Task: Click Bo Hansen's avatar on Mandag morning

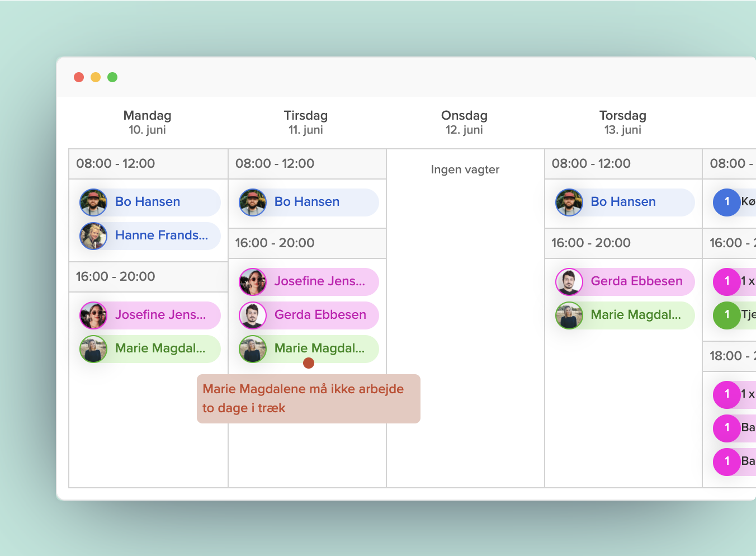Action: (x=93, y=202)
